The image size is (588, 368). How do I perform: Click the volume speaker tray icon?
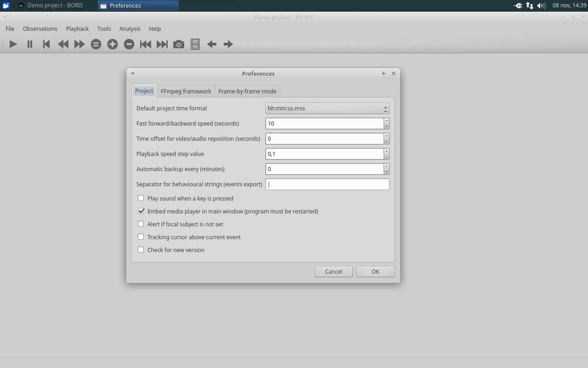coord(542,6)
